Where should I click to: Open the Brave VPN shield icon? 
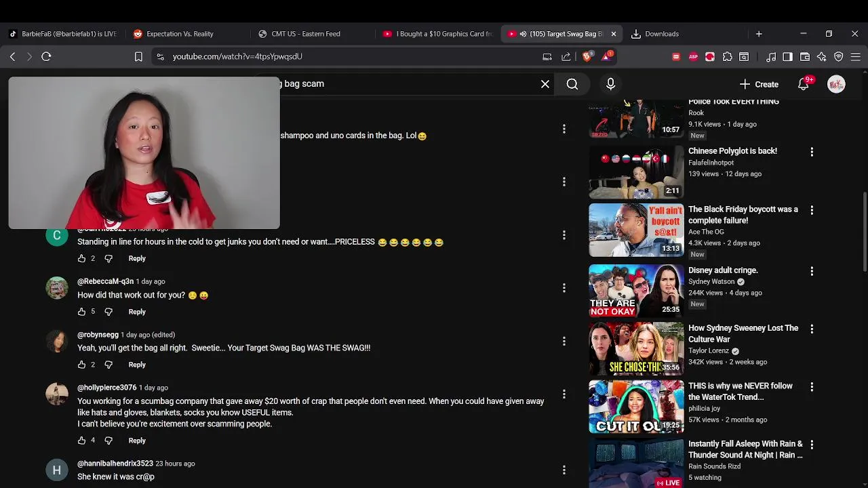click(x=839, y=57)
